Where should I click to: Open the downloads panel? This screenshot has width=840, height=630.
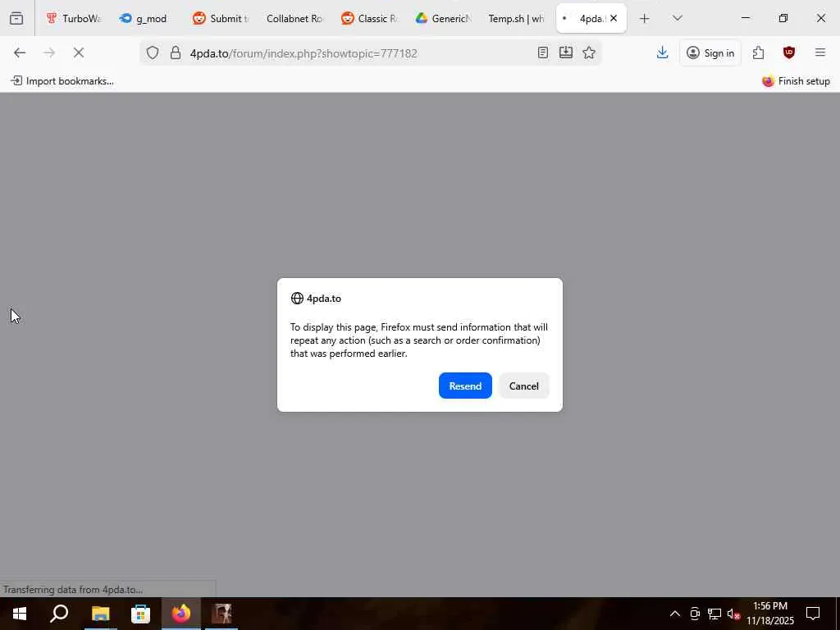[662, 52]
